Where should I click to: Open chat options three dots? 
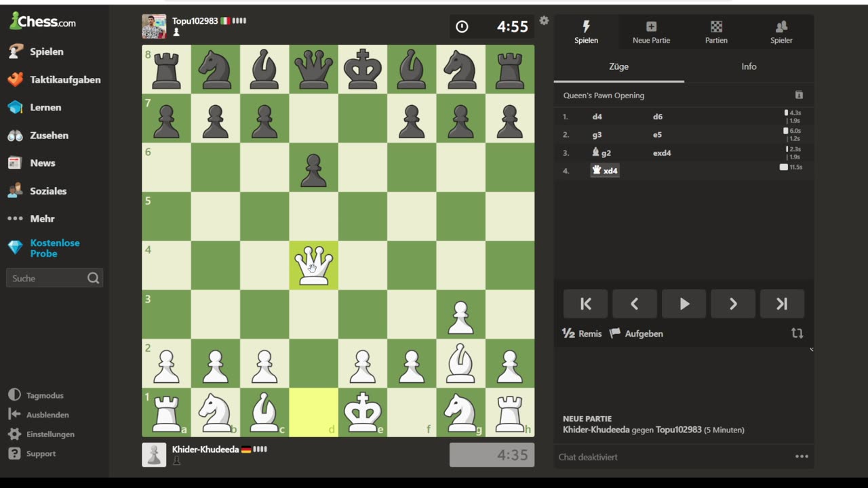pyautogui.click(x=802, y=457)
